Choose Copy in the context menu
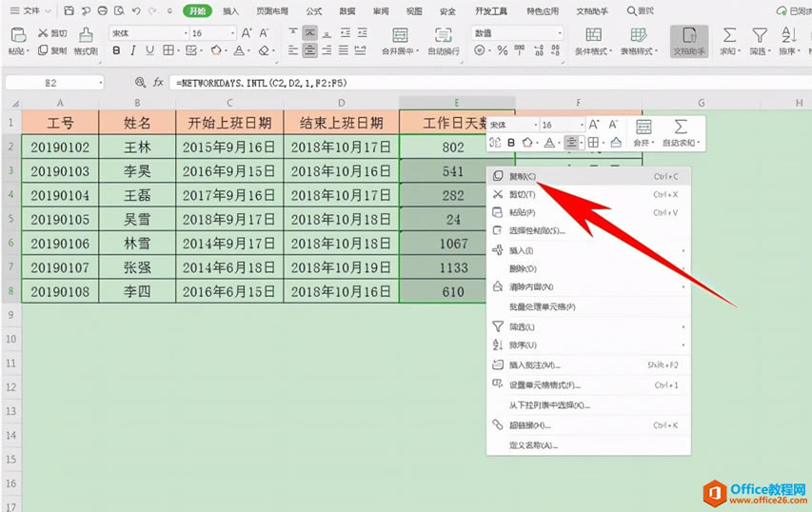Viewport: 812px width, 512px height. pyautogui.click(x=588, y=176)
